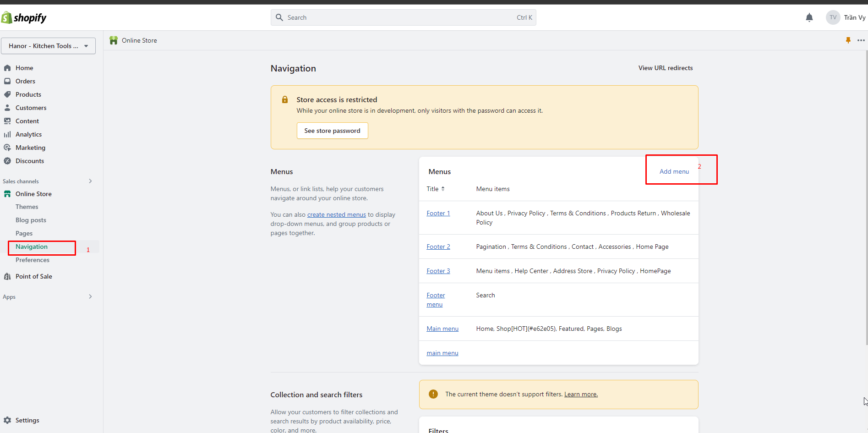Click Learn more about filters
Image resolution: width=868 pixels, height=433 pixels.
coord(581,394)
